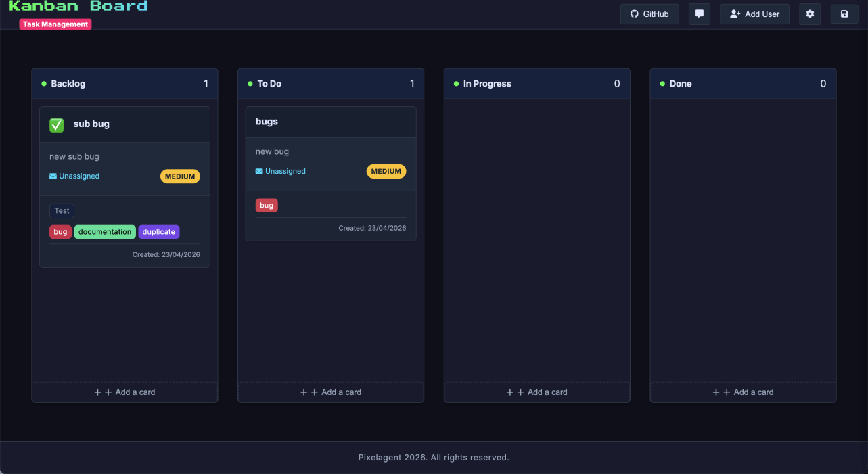Click the green dot beside Done
This screenshot has width=868, height=474.
pyautogui.click(x=662, y=84)
